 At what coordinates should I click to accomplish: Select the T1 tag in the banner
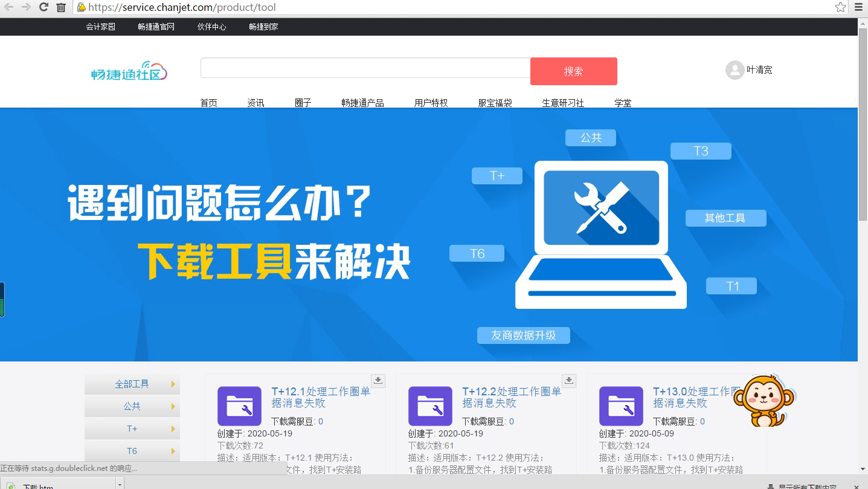tap(732, 287)
